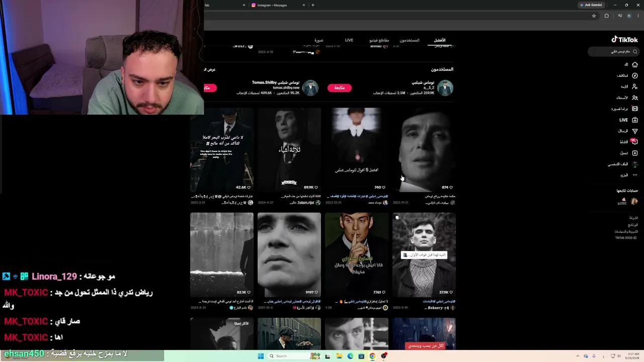
Task: Open the Chrome profile avatar
Action: click(629, 16)
